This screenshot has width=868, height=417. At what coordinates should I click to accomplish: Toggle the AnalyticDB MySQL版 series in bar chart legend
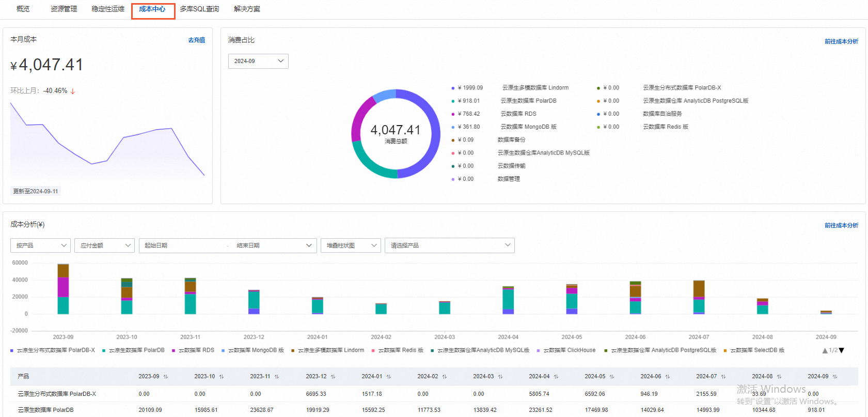480,350
